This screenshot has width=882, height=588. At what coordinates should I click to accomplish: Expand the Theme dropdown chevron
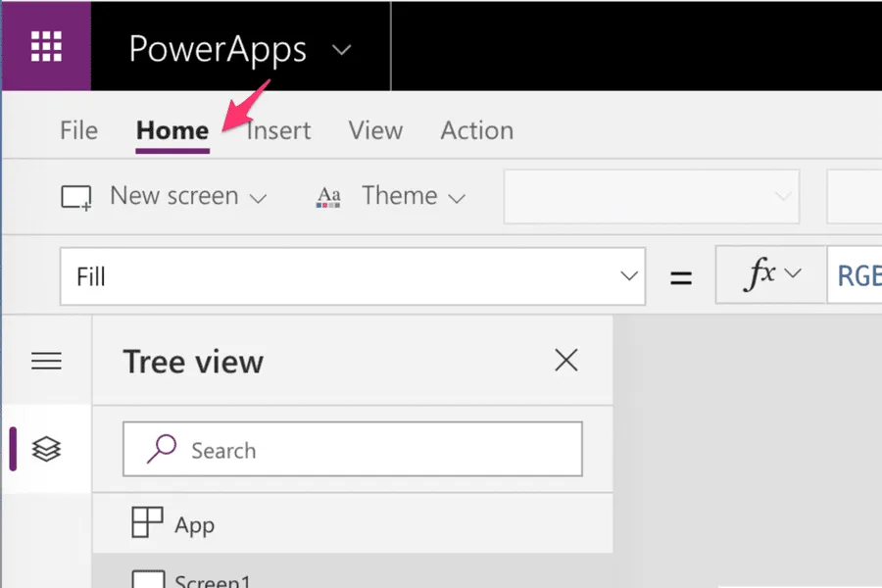coord(457,198)
